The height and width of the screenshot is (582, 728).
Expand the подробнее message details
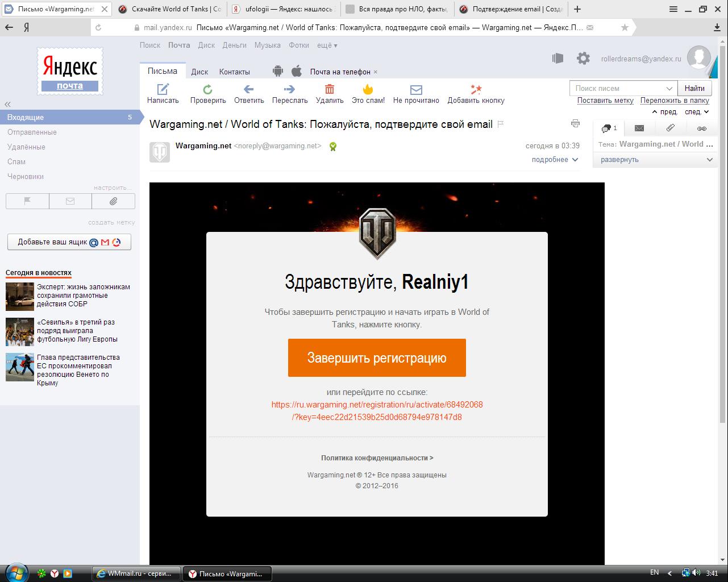point(555,160)
